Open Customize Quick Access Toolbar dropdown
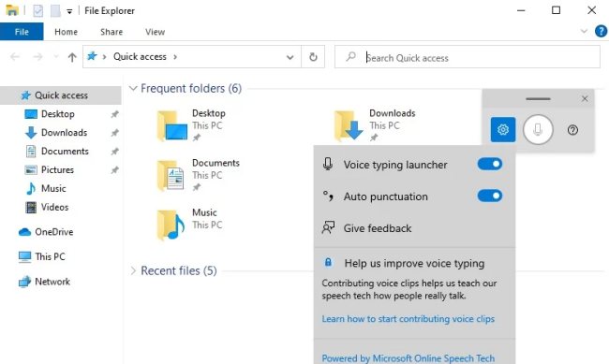 click(69, 11)
